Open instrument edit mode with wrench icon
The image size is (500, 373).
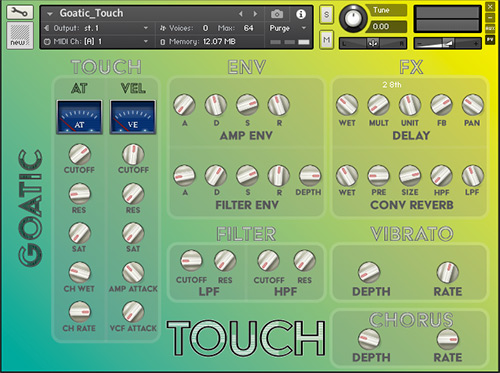(20, 13)
